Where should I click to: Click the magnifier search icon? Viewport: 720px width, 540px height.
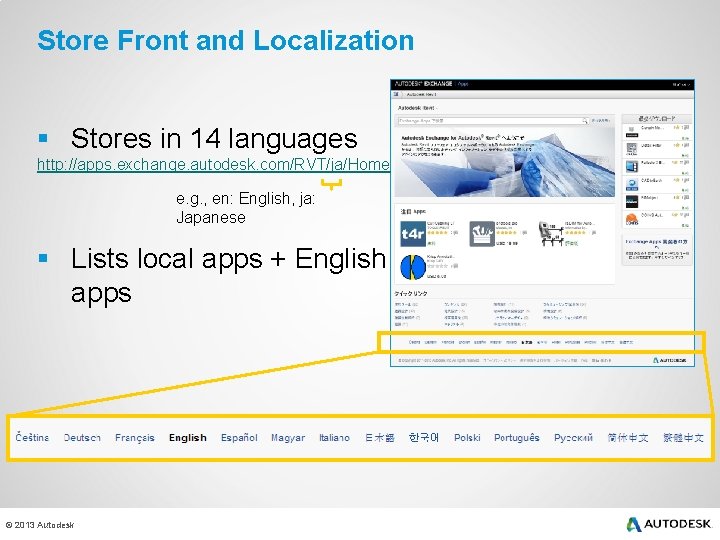pos(585,121)
